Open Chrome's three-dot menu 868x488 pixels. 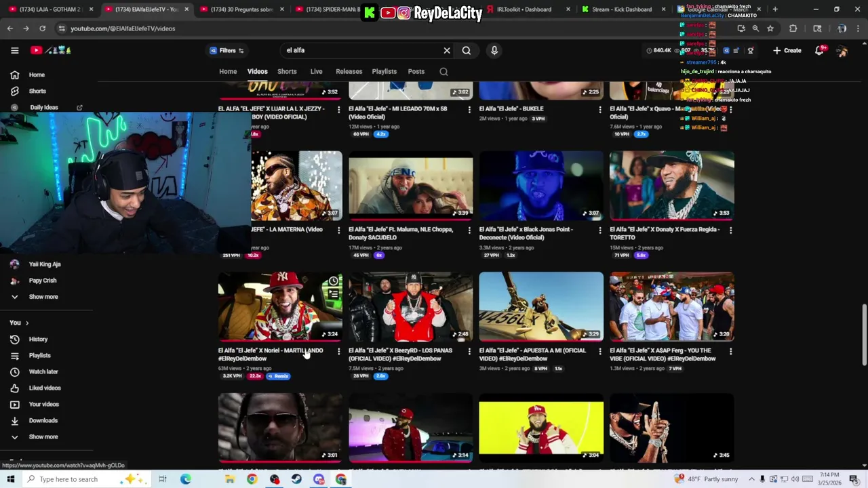pos(858,28)
